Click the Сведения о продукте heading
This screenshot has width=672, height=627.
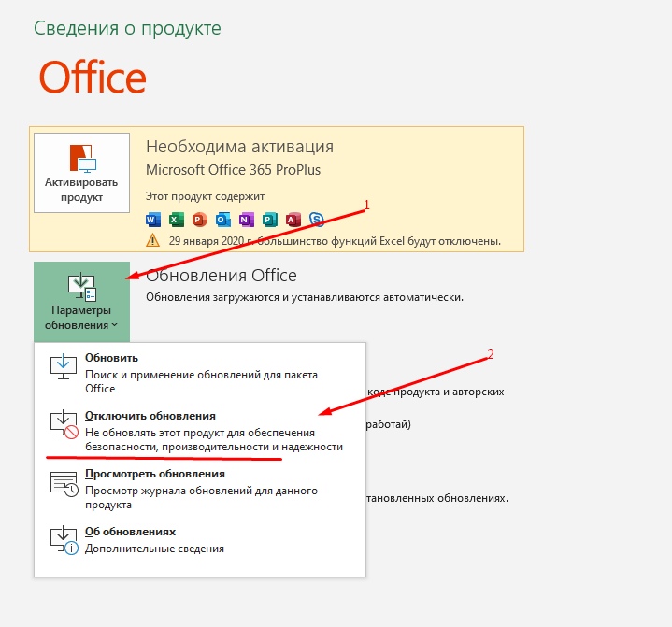pyautogui.click(x=127, y=28)
